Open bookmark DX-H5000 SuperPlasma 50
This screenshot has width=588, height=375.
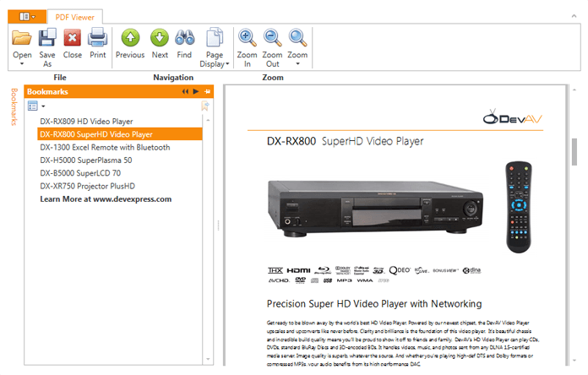86,160
